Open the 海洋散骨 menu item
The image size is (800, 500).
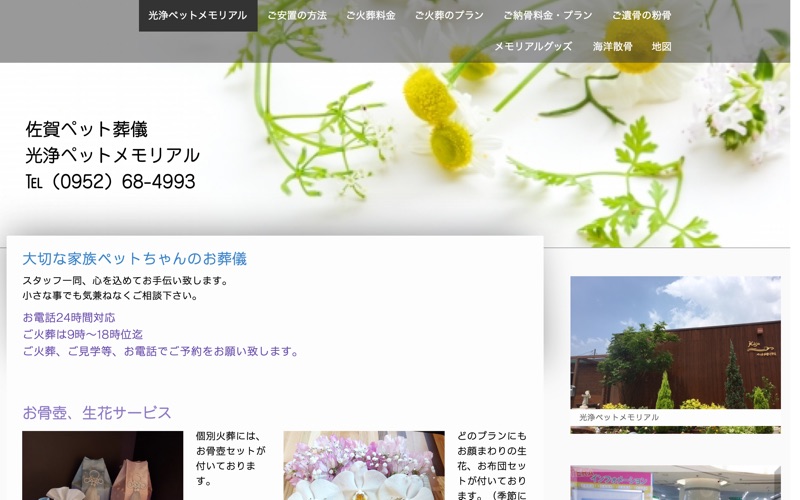612,46
